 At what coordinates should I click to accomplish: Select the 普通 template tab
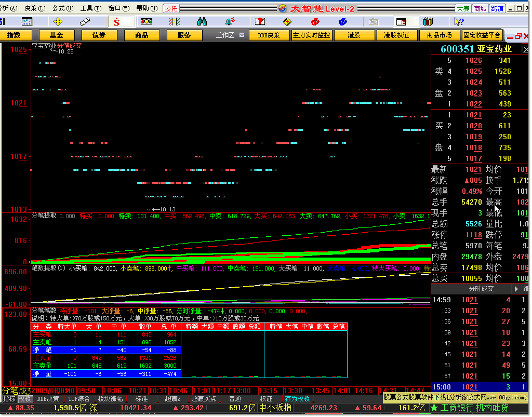(x=235, y=399)
